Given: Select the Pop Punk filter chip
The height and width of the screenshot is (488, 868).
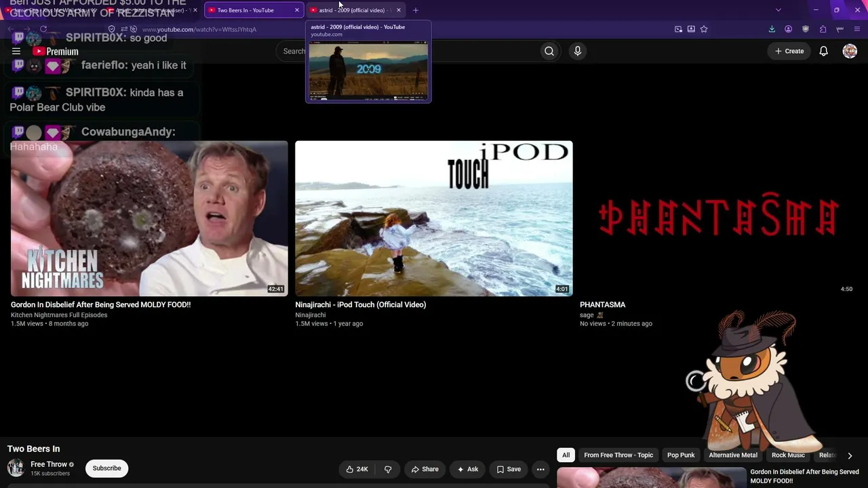Looking at the screenshot, I should click(681, 455).
